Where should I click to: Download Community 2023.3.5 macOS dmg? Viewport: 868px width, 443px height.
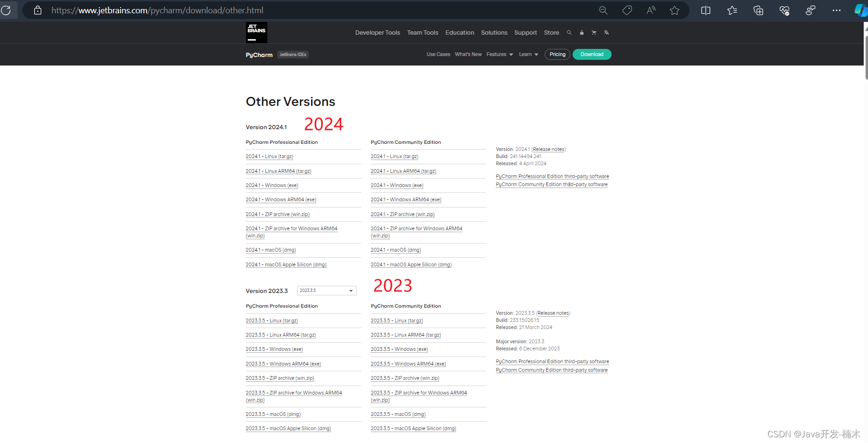coord(398,415)
